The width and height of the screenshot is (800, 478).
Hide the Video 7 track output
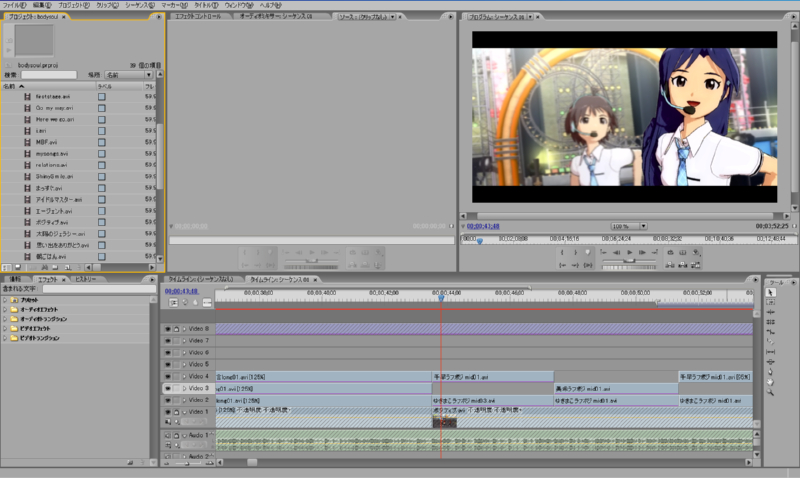168,341
